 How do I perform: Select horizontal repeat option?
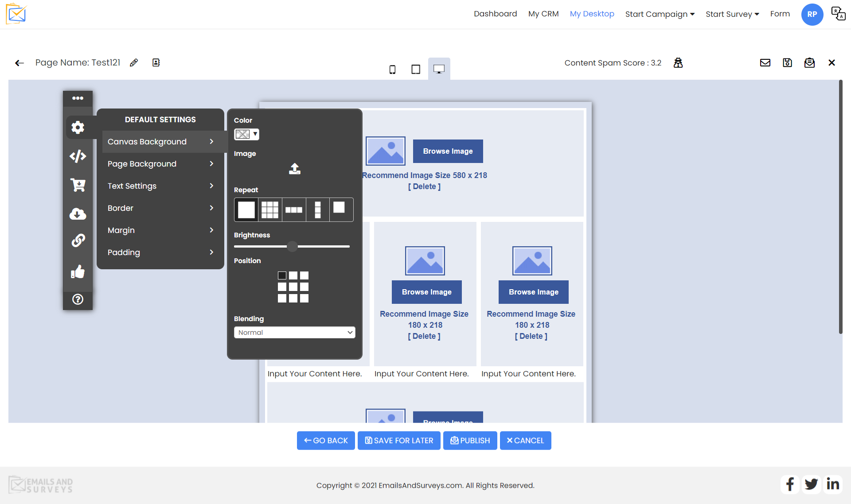tap(293, 209)
